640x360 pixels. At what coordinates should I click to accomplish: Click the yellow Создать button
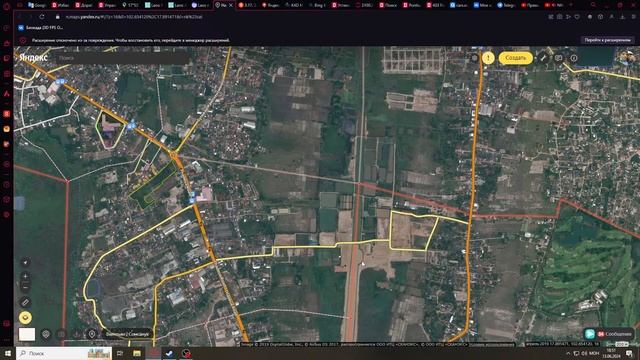(x=516, y=58)
